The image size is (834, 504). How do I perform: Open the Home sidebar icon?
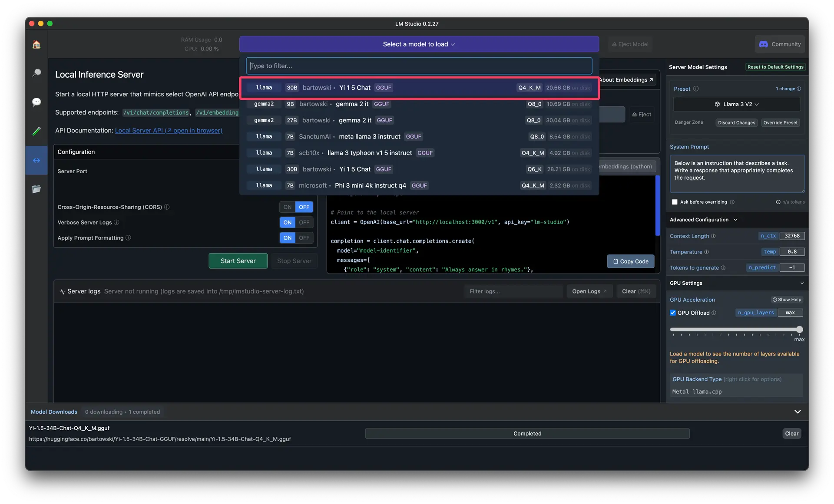36,44
